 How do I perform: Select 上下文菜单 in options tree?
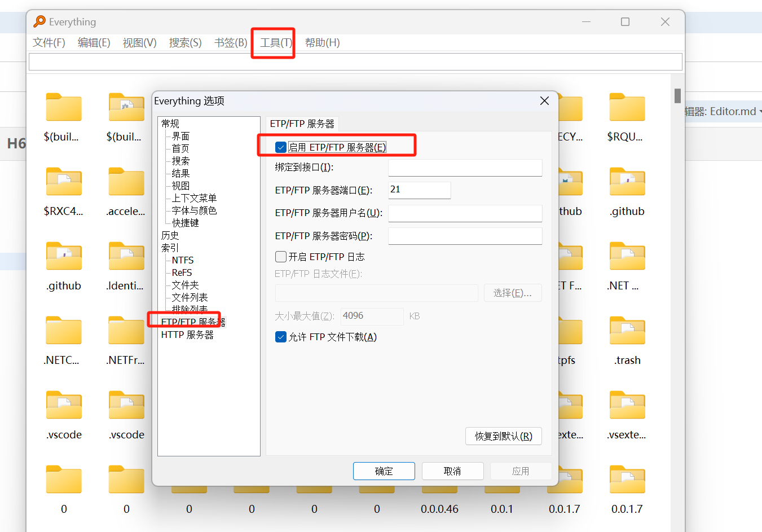[194, 198]
